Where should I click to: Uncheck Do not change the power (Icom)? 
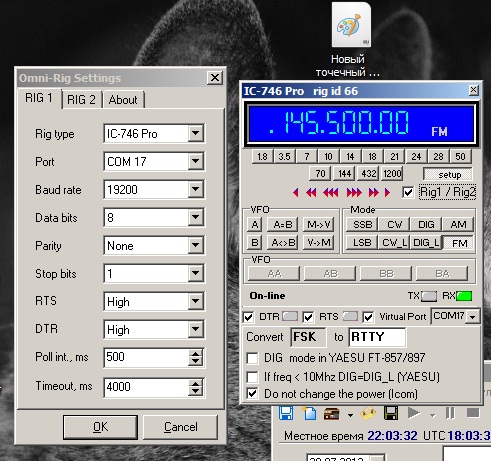(252, 394)
